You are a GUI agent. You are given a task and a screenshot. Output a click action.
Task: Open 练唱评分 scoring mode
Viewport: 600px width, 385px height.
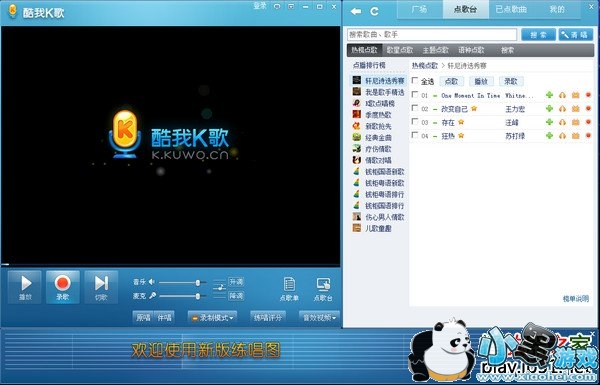(x=267, y=318)
